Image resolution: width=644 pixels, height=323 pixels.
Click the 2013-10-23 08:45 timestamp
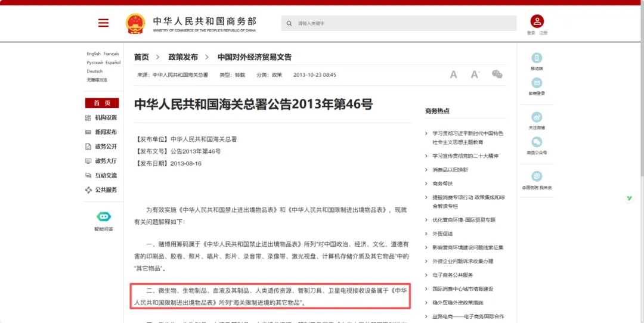pos(315,75)
